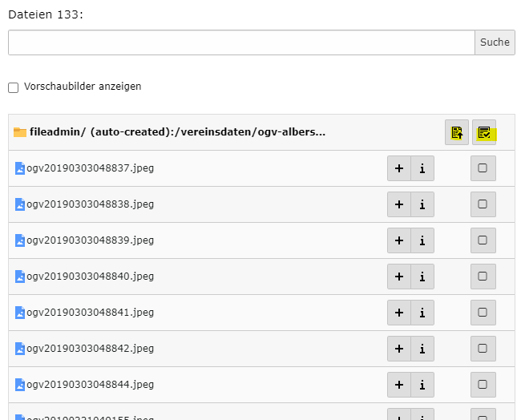Focus the file search input field
Screen dimensions: 521x420
[240, 42]
